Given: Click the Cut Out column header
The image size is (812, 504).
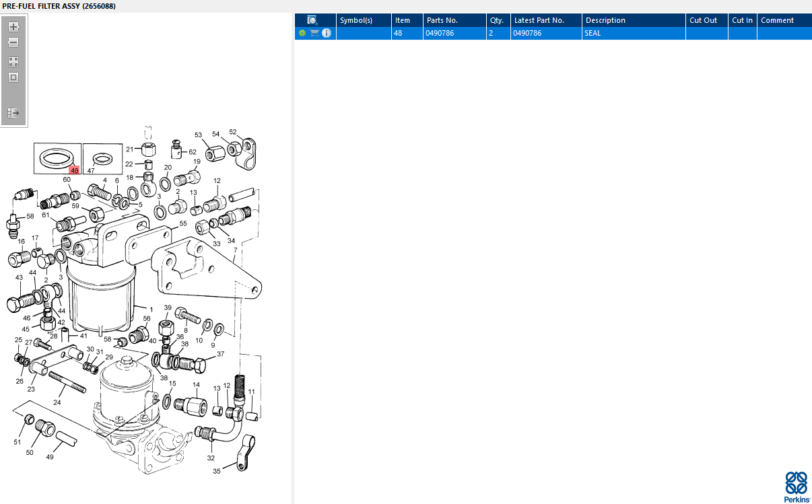Looking at the screenshot, I should [707, 20].
